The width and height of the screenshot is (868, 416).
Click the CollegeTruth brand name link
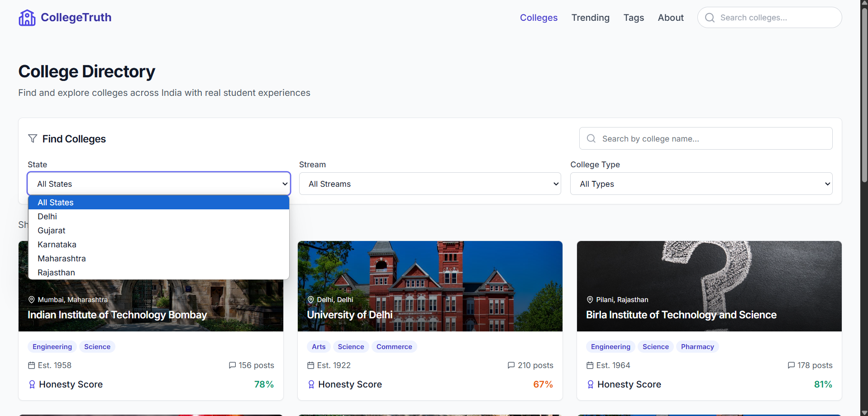pos(76,17)
